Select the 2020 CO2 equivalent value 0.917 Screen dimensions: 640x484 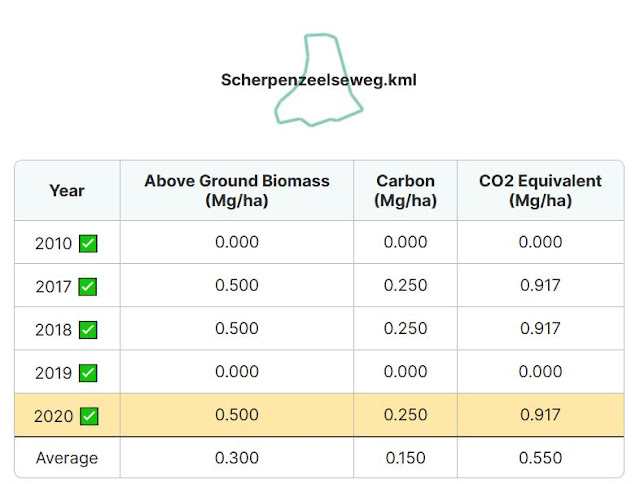(540, 415)
